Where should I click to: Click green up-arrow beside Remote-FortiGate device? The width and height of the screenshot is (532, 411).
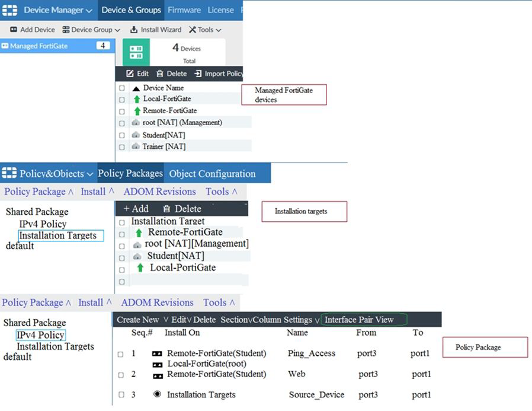pyautogui.click(x=137, y=111)
